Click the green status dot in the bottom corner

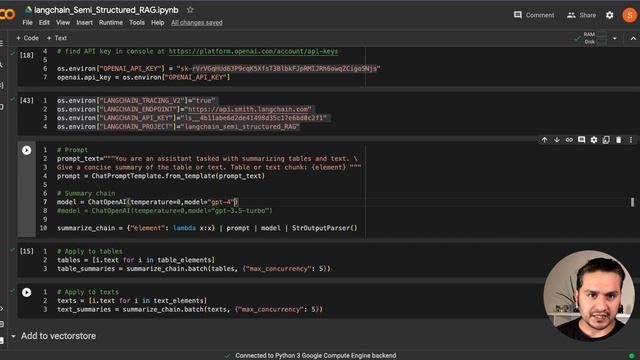pos(632,356)
